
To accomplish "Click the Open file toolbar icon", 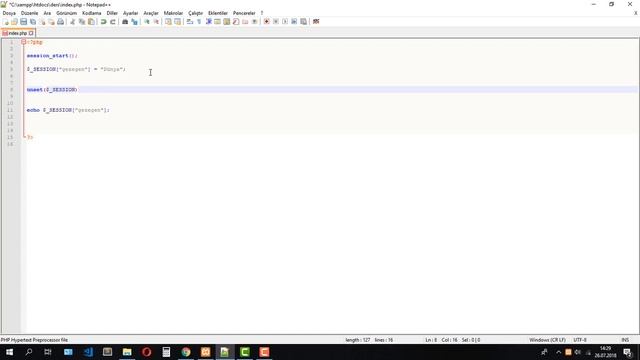I will click(15, 22).
